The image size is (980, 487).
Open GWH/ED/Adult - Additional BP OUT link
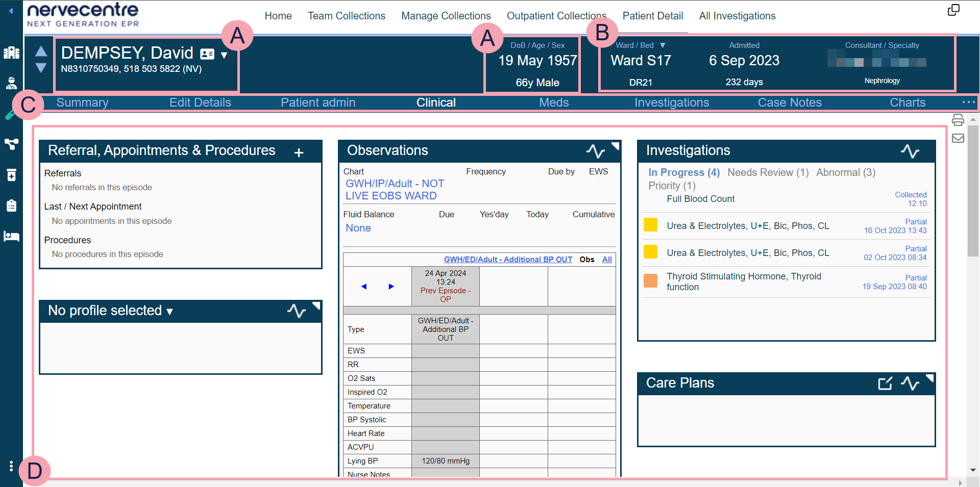tap(507, 260)
